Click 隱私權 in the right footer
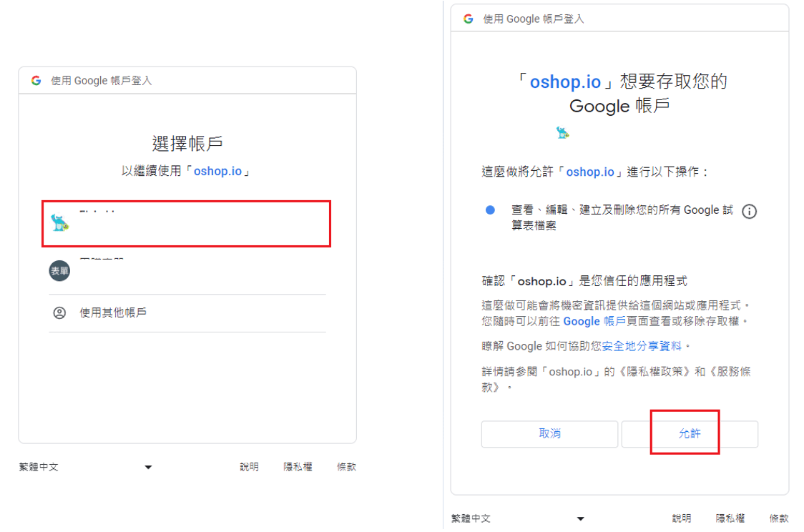 tap(730, 518)
